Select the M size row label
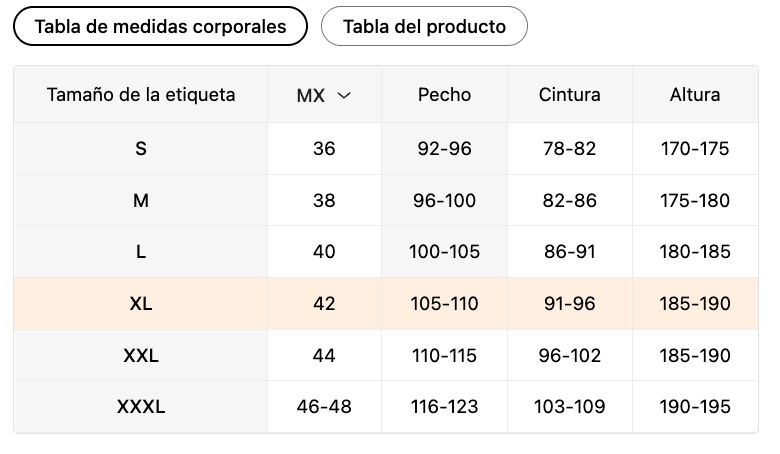780x454 pixels. coord(141,200)
